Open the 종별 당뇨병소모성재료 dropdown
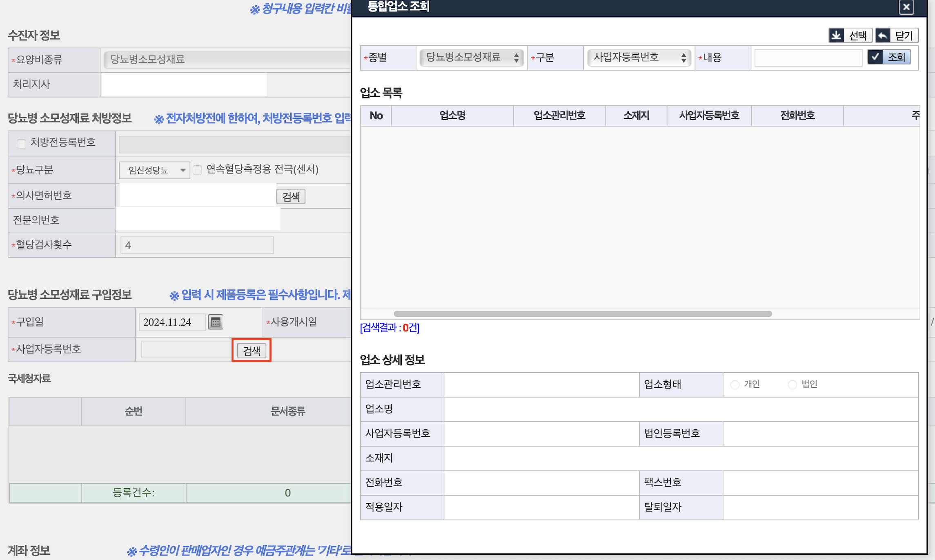This screenshot has width=935, height=560. pos(472,58)
